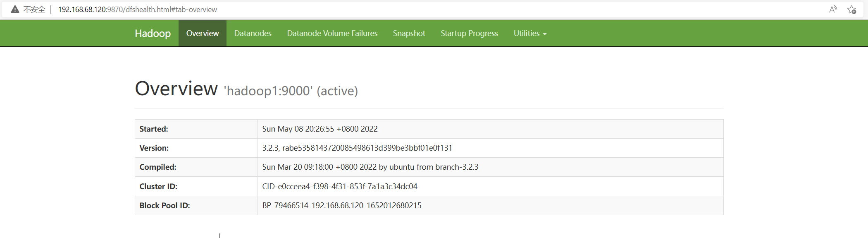Screen dimensions: 868x238
Task: Click the not-secure warning triangle icon
Action: (15, 10)
